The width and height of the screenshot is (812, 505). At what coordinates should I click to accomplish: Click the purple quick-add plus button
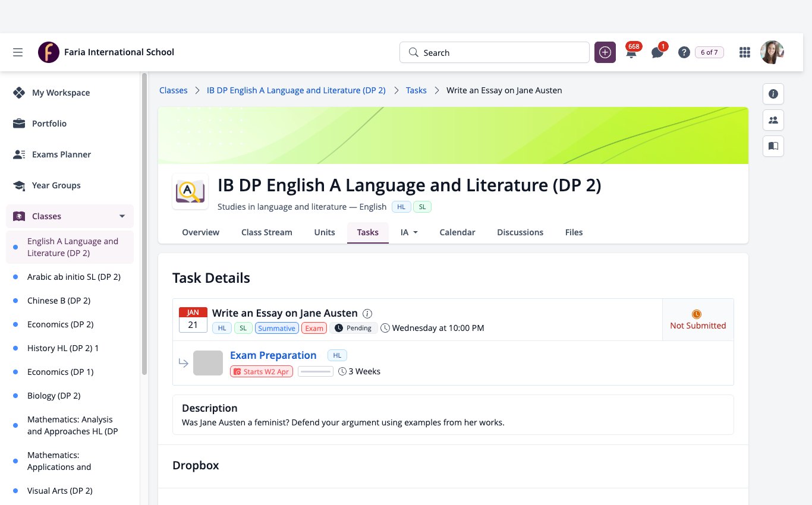(605, 52)
